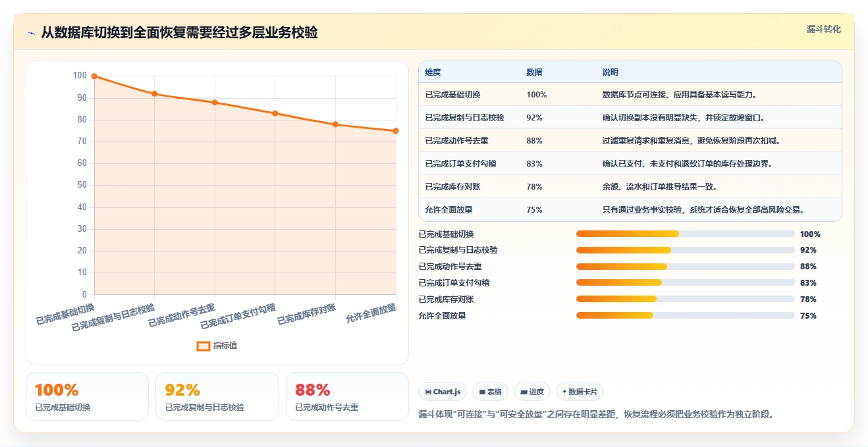Click the 已完成订单支付勾稽 progress bar
The height and width of the screenshot is (447, 868).
click(686, 282)
